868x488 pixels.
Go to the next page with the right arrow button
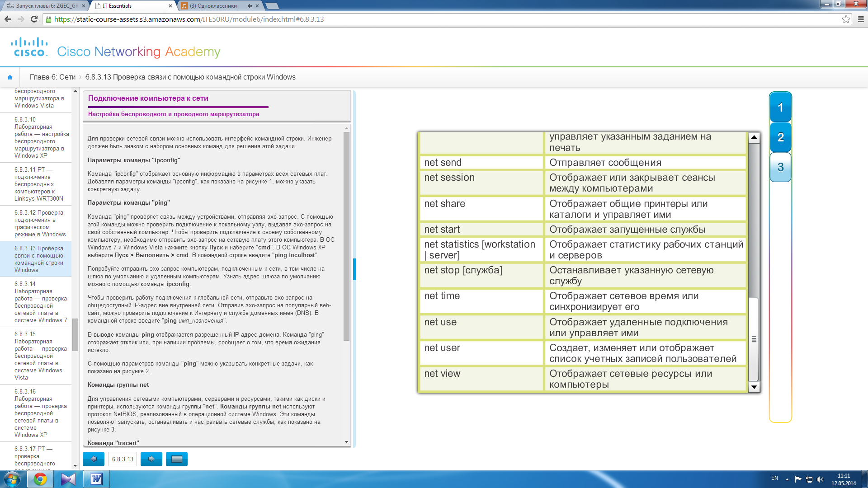click(151, 459)
